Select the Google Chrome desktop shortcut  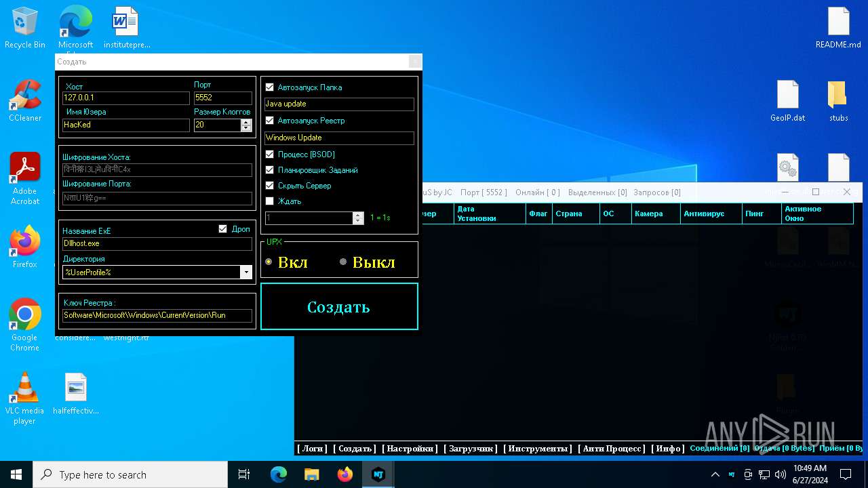(25, 325)
